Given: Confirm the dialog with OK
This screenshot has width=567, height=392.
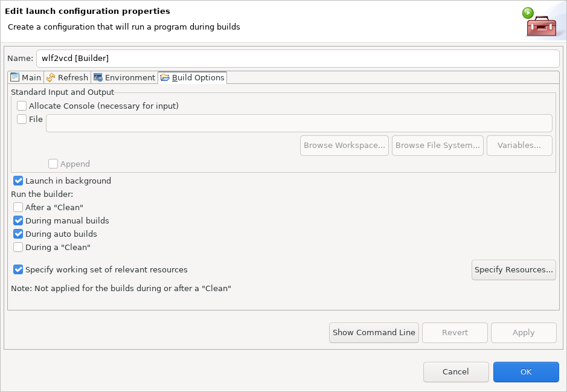Looking at the screenshot, I should (x=526, y=372).
